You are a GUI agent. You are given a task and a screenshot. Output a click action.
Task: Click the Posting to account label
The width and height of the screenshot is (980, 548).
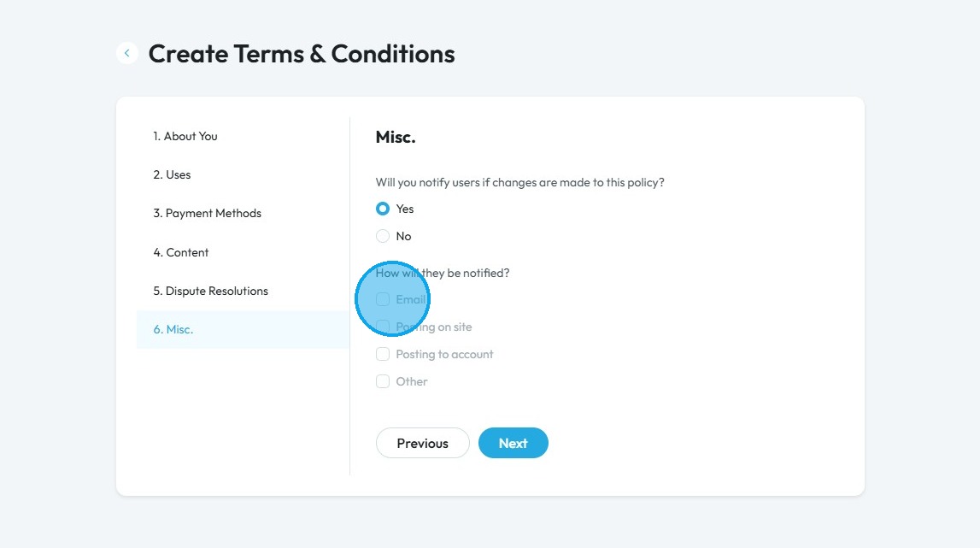[444, 354]
